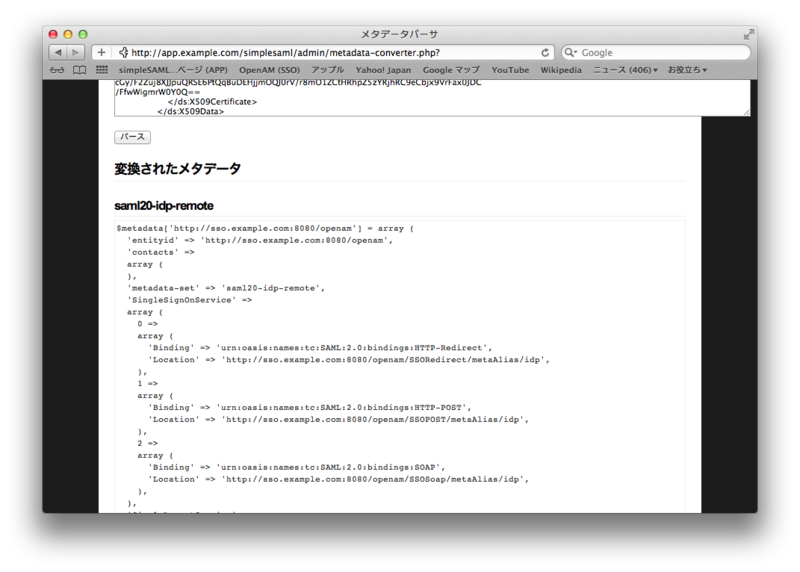Focus the URL address bar

(x=324, y=53)
